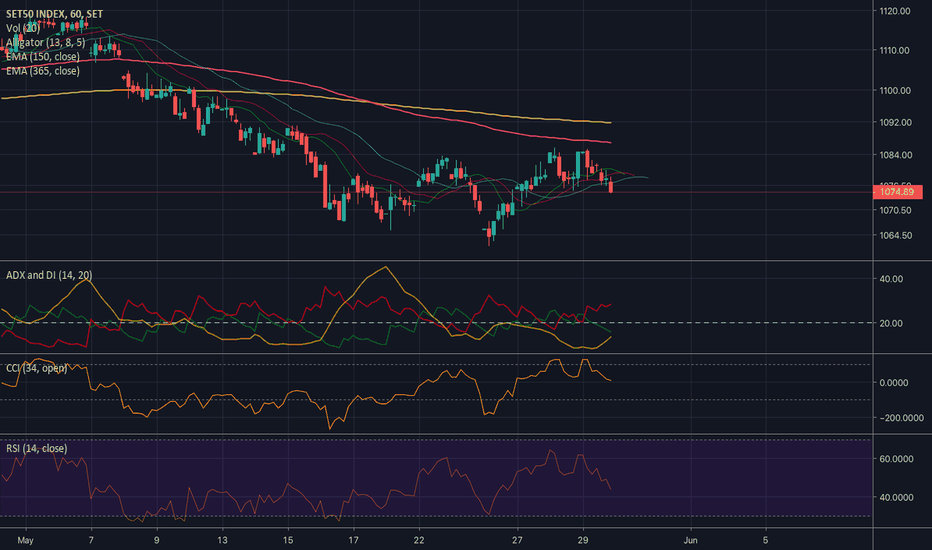Click the 1084.00 price axis label

895,155
